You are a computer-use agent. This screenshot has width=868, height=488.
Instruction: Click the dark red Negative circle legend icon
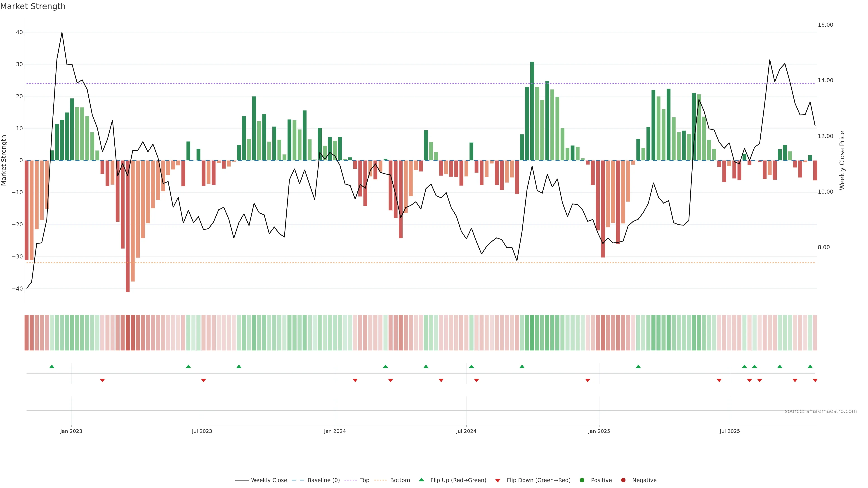(x=623, y=480)
